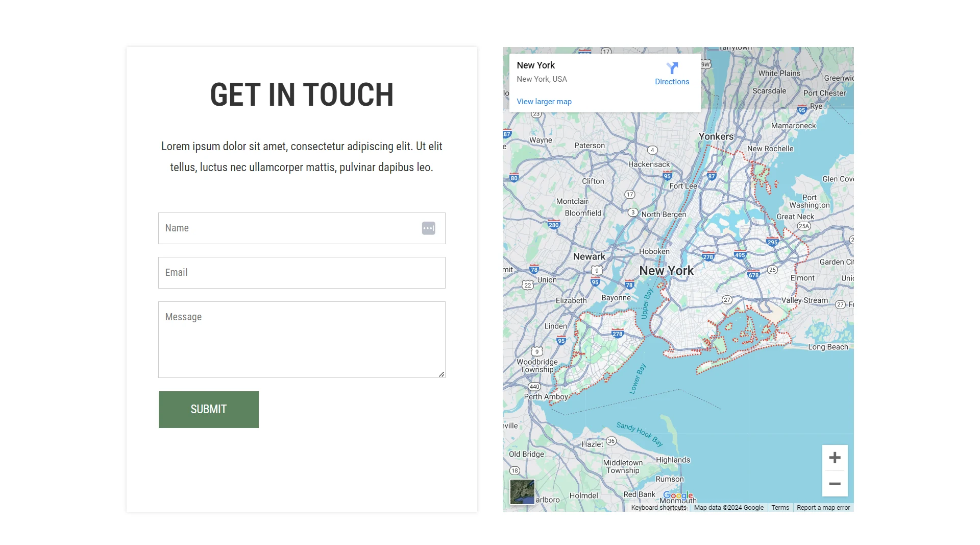Click the Map data ©2024 Google text
The image size is (980, 545).
tap(729, 508)
